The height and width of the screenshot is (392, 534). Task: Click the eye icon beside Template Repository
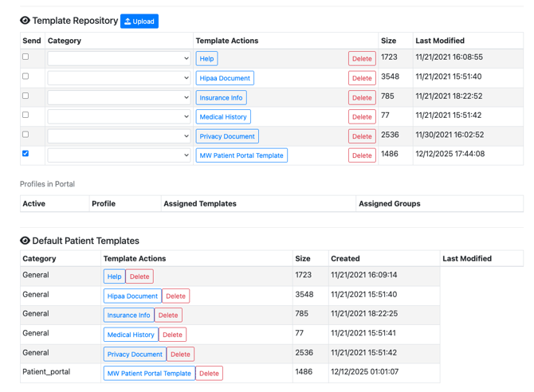(x=25, y=21)
